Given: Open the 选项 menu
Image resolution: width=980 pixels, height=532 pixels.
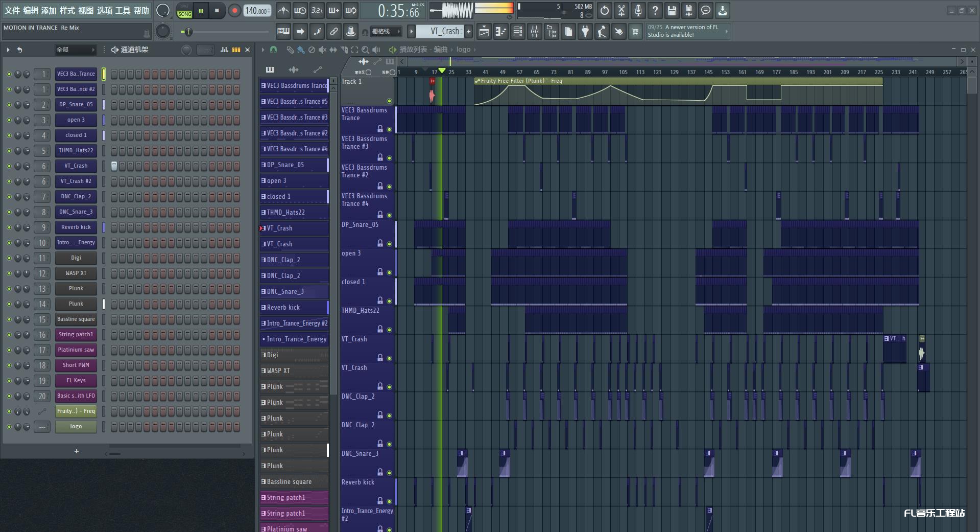Looking at the screenshot, I should (x=105, y=10).
